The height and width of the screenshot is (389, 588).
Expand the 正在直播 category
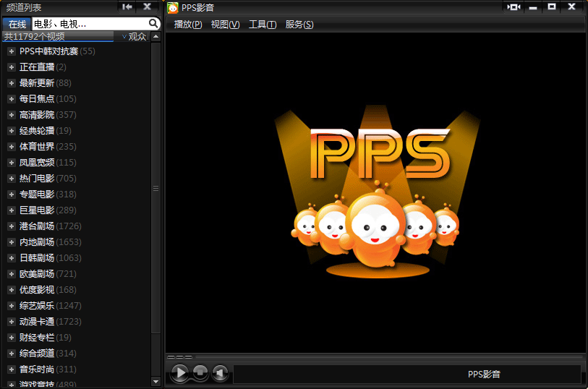click(12, 67)
